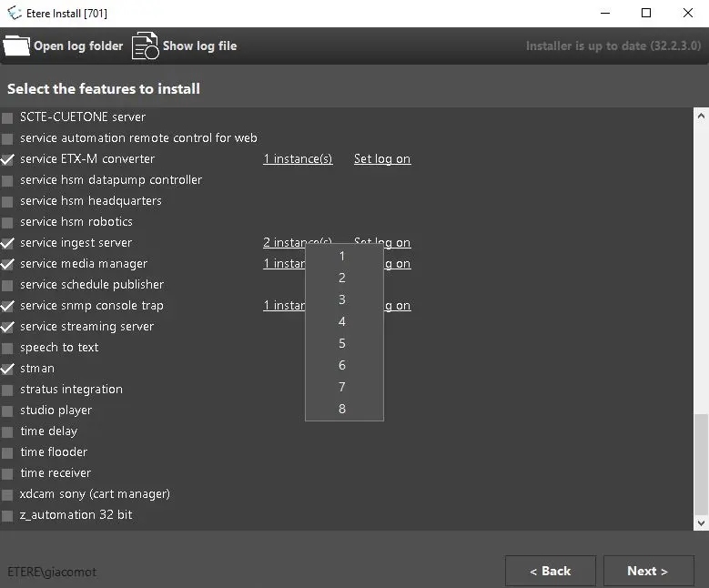Click the scrollbar up arrow
The height and width of the screenshot is (588, 709).
[700, 116]
